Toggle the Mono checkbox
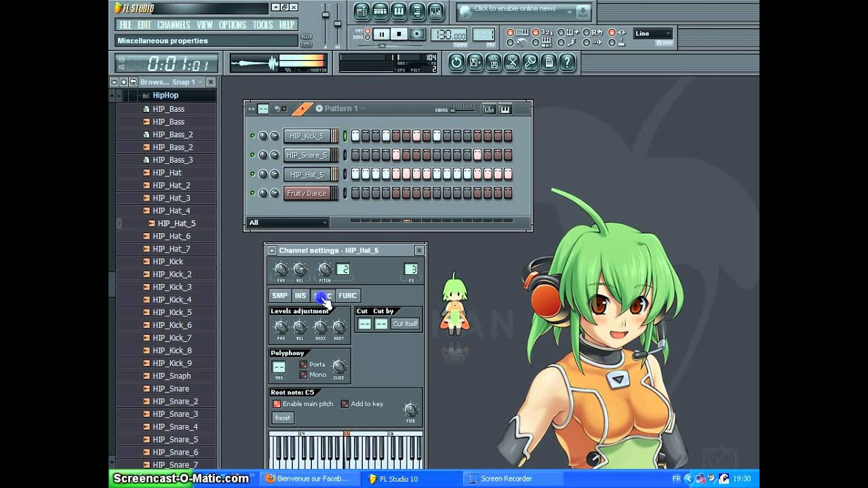The width and height of the screenshot is (868, 488). click(x=303, y=375)
